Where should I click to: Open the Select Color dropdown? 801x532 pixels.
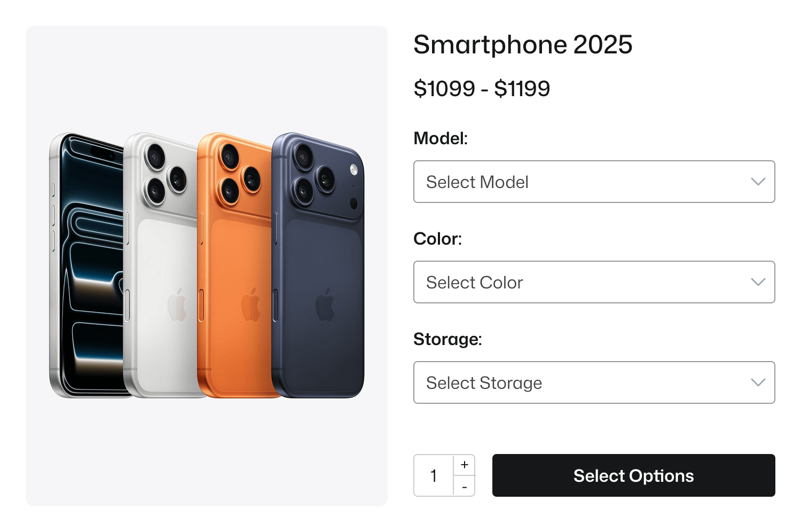587,282
